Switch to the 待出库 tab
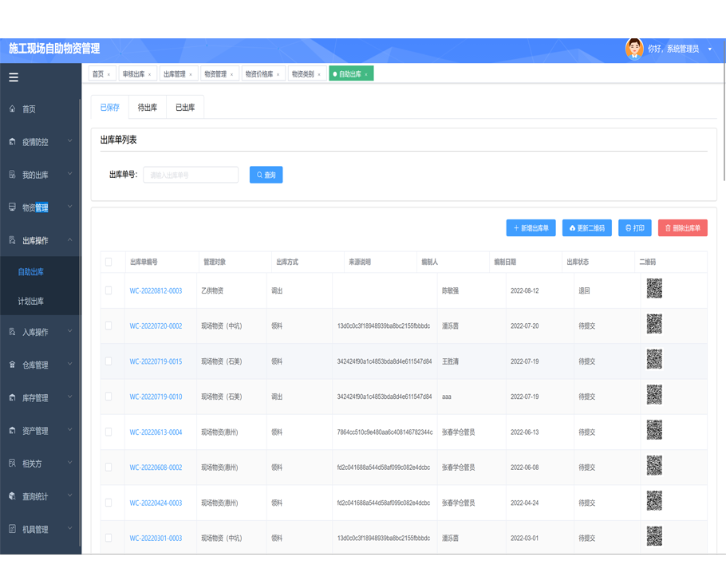 [148, 108]
